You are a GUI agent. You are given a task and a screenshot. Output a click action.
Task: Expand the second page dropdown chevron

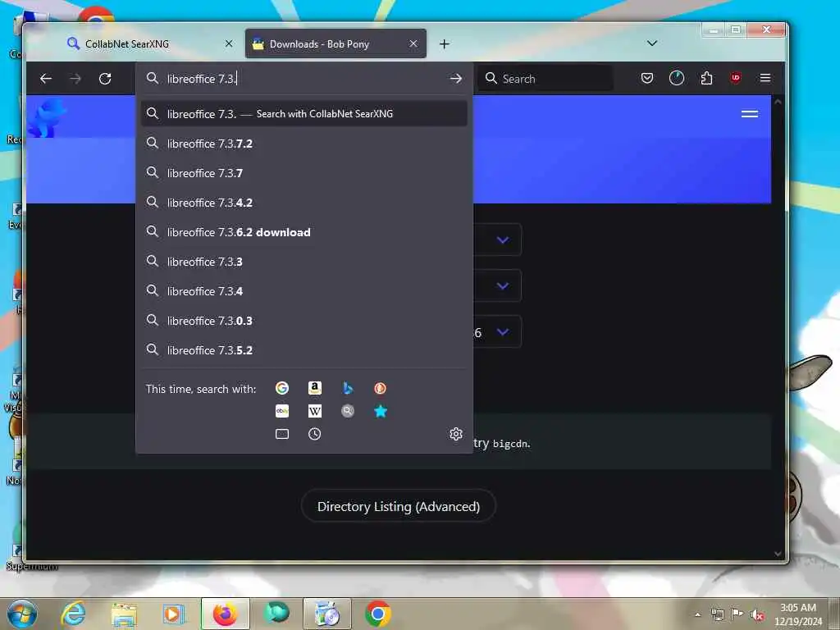(503, 285)
